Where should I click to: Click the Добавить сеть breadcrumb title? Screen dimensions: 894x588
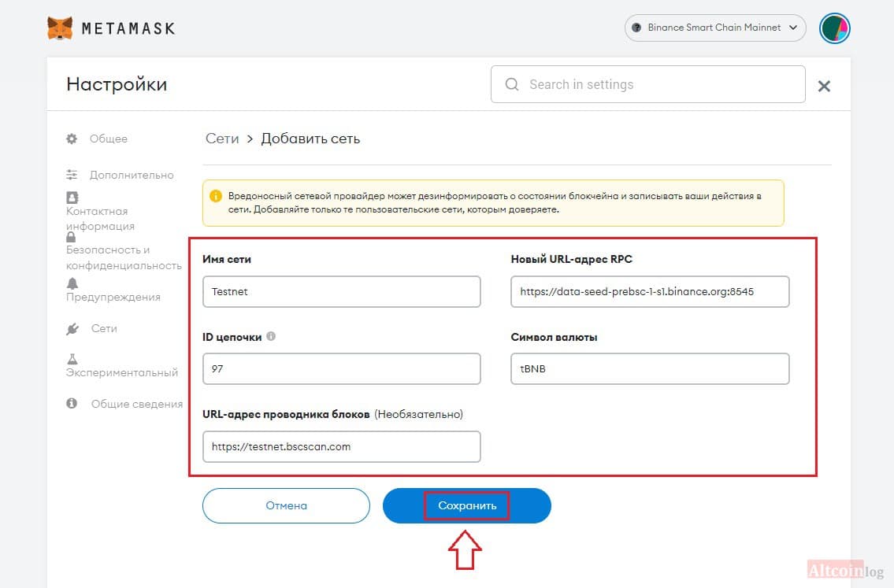click(x=310, y=139)
